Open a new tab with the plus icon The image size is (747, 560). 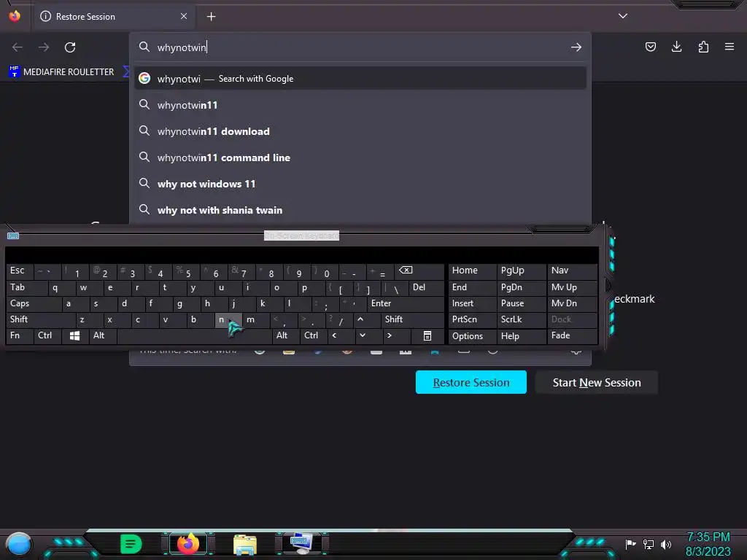tap(211, 17)
